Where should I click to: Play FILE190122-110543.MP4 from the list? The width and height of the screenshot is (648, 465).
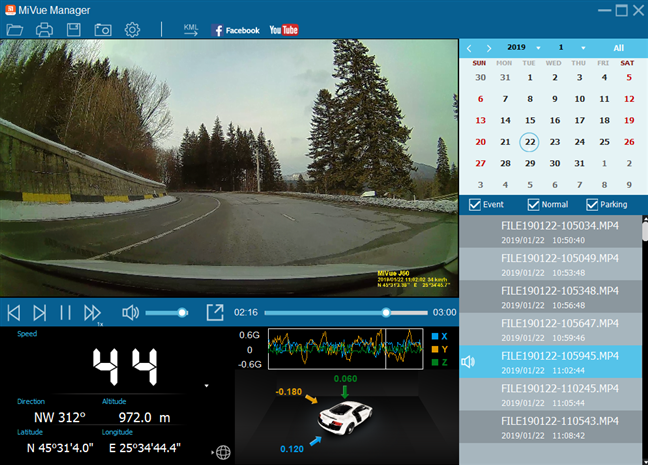[x=550, y=427]
